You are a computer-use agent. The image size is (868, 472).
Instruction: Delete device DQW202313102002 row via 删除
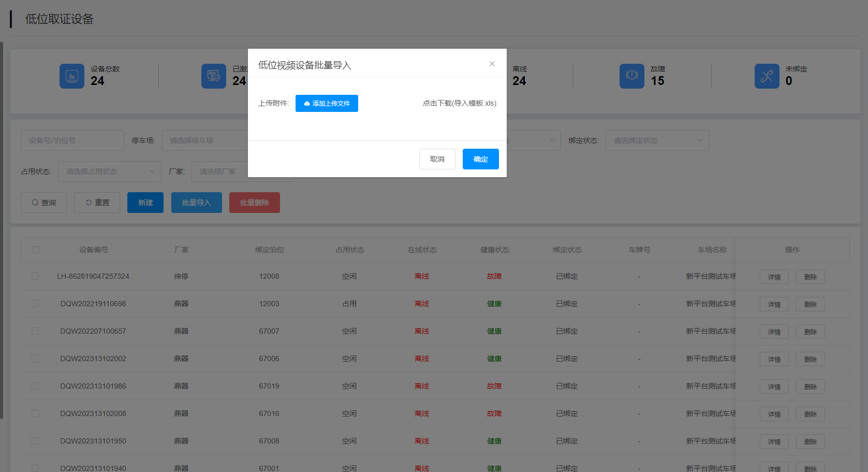[810, 359]
